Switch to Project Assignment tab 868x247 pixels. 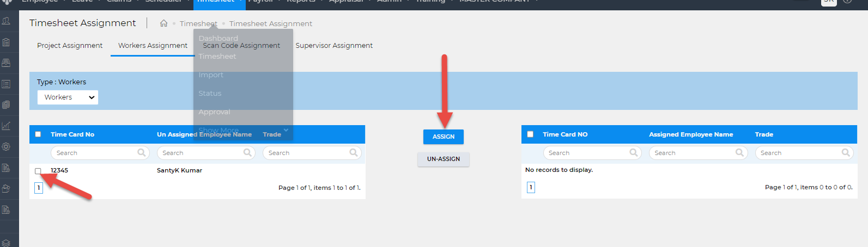click(70, 46)
